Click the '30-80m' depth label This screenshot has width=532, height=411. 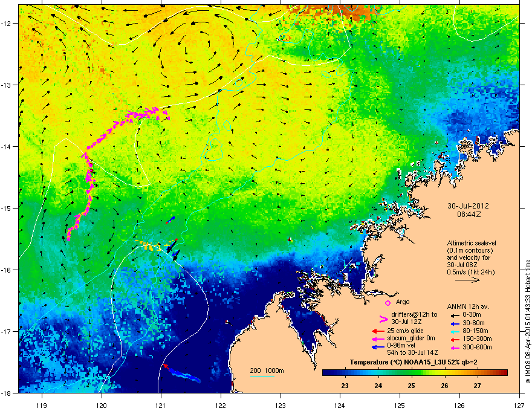[473, 323]
